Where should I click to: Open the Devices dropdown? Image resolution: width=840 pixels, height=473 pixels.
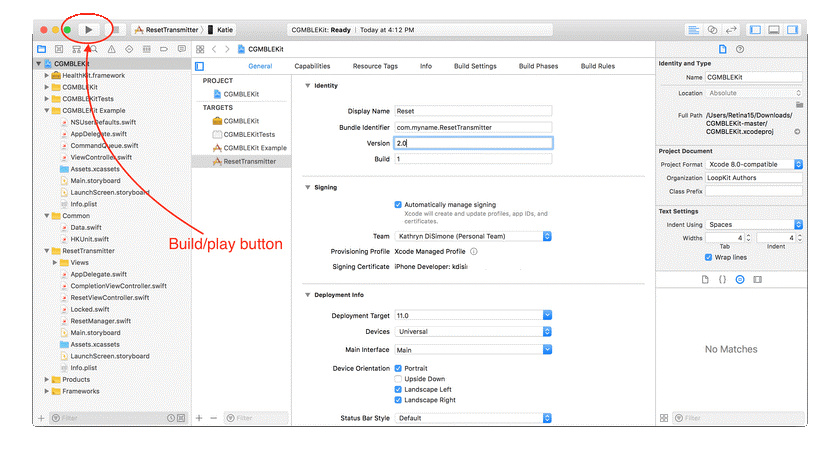pos(473,332)
